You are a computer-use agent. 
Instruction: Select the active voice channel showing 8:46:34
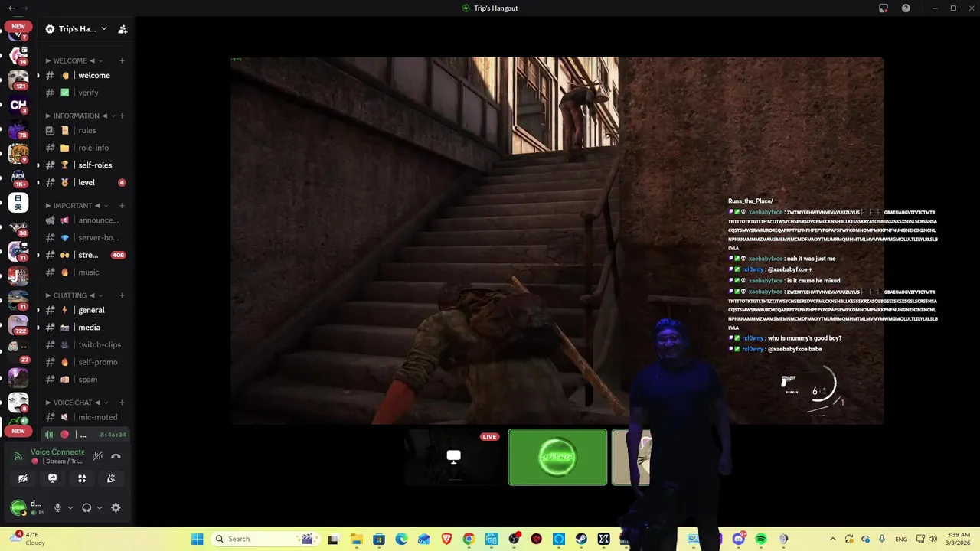click(86, 434)
